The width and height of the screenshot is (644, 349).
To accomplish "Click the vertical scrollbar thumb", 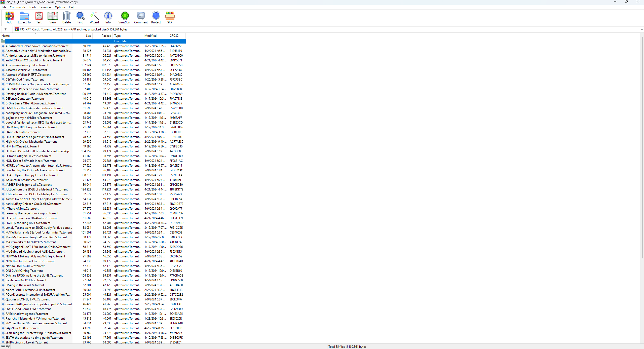I will tap(642, 147).
